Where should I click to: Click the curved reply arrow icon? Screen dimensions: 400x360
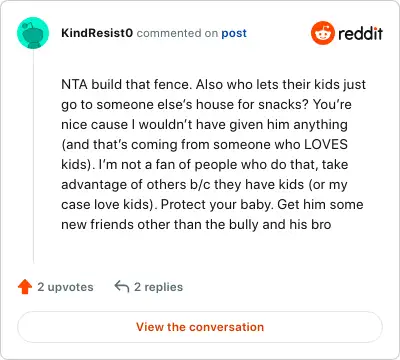pos(122,286)
